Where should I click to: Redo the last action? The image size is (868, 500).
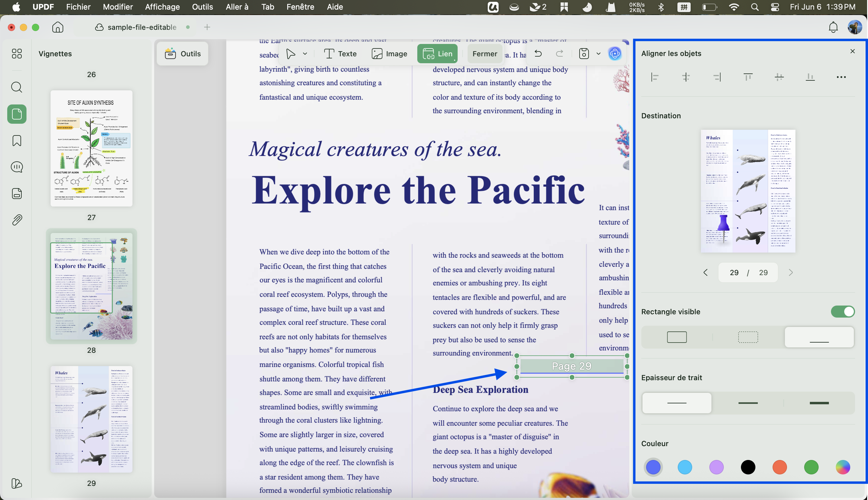[560, 54]
